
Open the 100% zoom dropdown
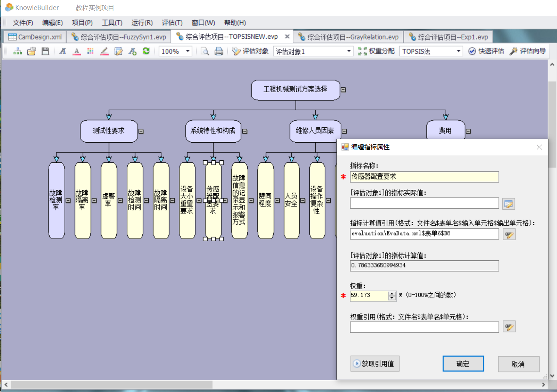click(188, 51)
